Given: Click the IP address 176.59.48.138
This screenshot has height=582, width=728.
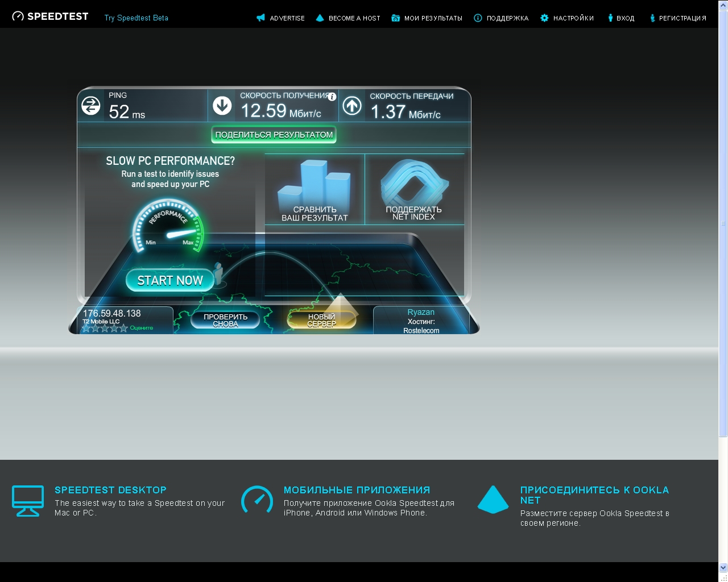Looking at the screenshot, I should point(112,313).
